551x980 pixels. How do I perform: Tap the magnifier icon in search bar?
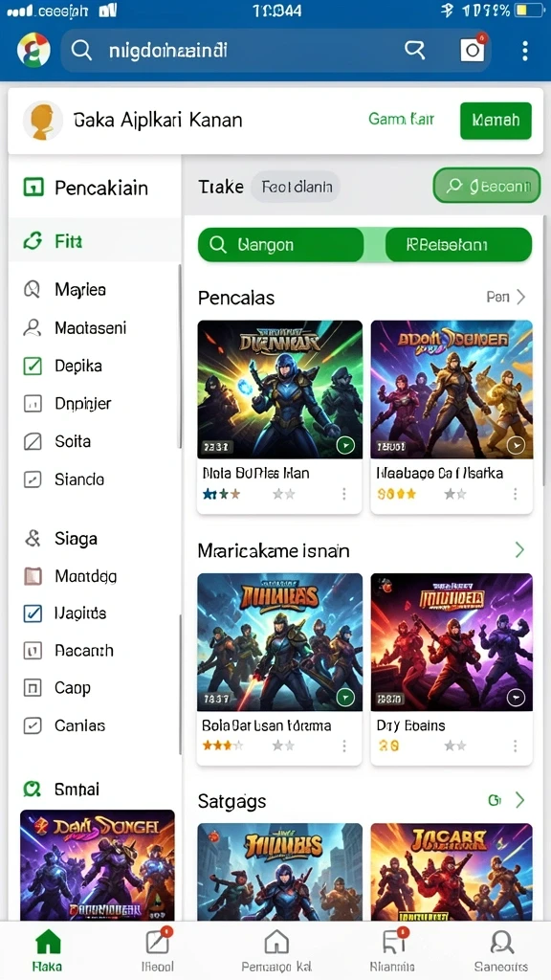[x=82, y=50]
